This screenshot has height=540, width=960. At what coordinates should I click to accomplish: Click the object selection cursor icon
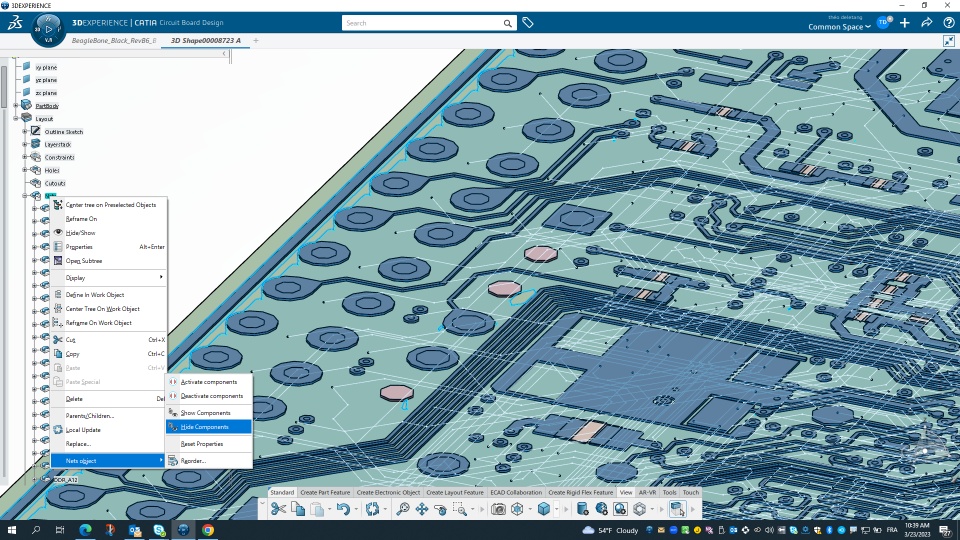pyautogui.click(x=677, y=509)
